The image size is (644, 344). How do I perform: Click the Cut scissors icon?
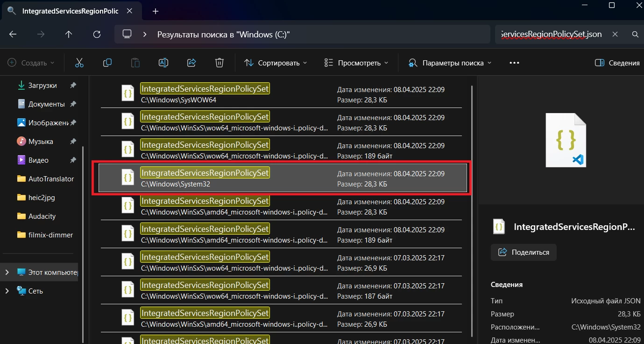click(79, 63)
